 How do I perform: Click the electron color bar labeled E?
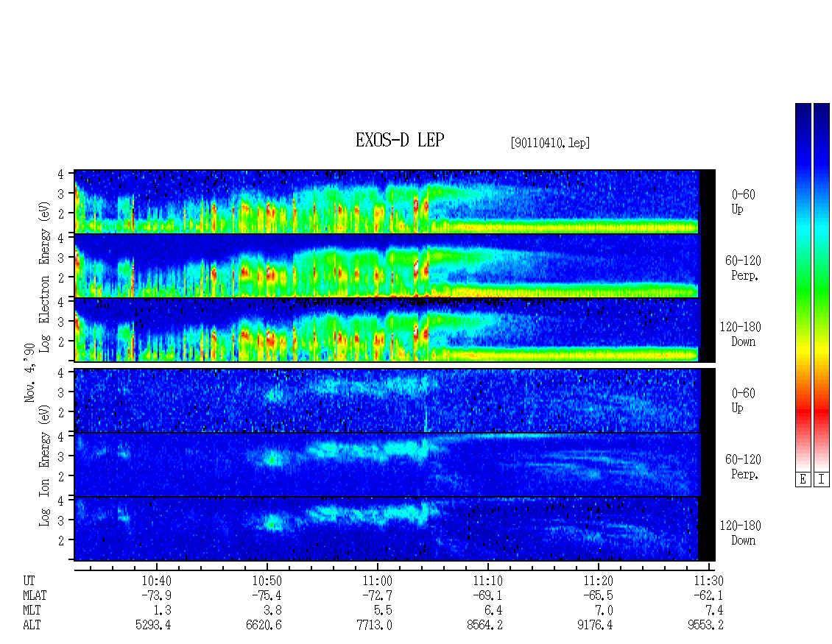[x=803, y=287]
